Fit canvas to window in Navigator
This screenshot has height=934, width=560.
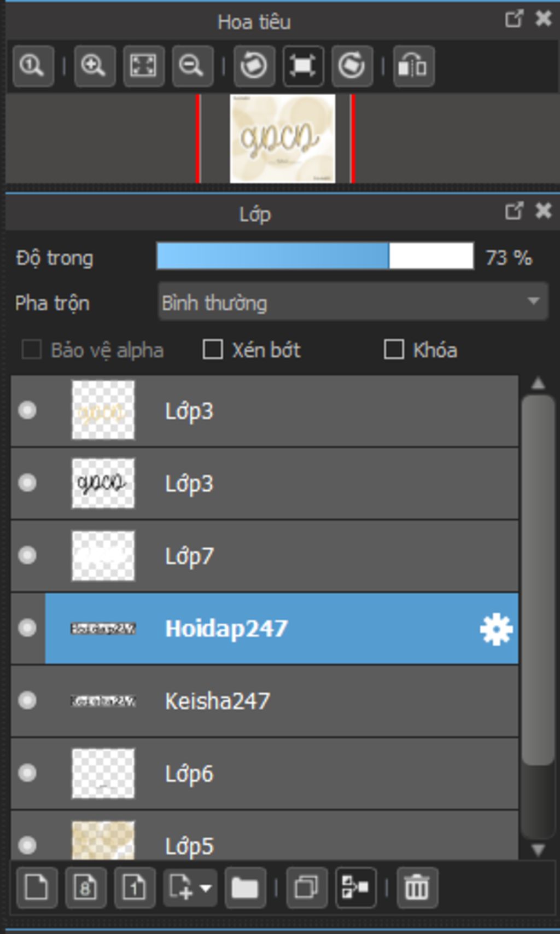pyautogui.click(x=143, y=66)
